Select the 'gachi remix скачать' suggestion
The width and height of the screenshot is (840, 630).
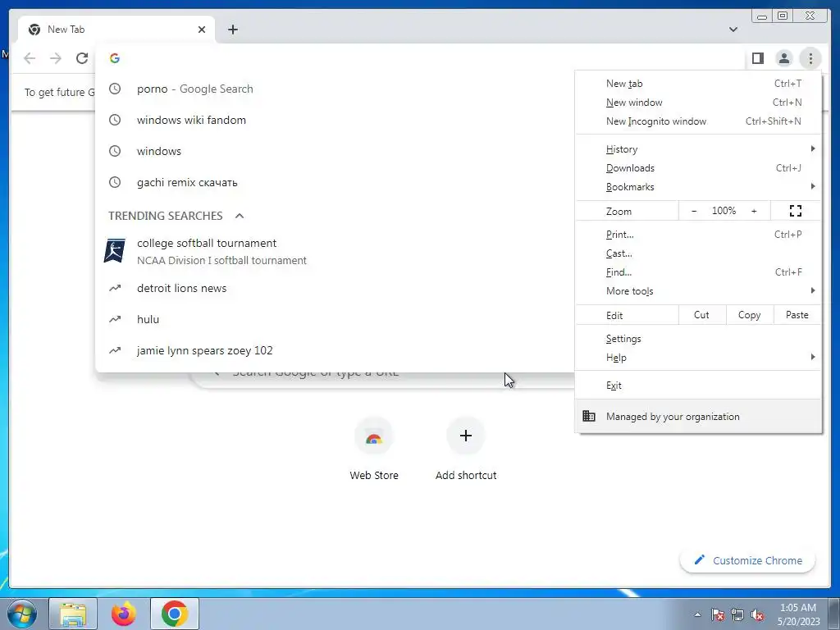335,182
